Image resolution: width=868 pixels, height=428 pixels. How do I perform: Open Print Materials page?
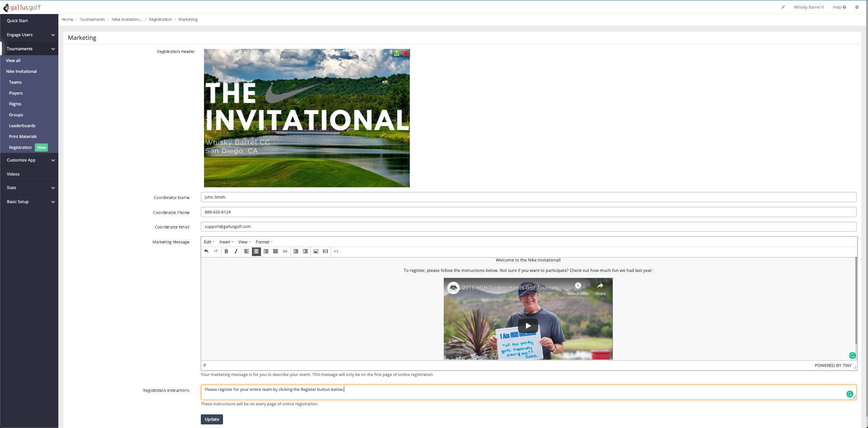coord(23,137)
